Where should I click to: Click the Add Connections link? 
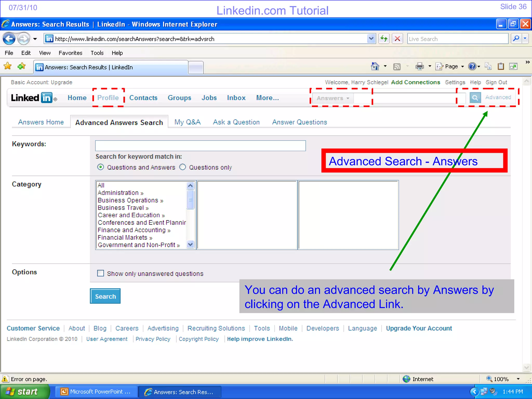pyautogui.click(x=416, y=82)
